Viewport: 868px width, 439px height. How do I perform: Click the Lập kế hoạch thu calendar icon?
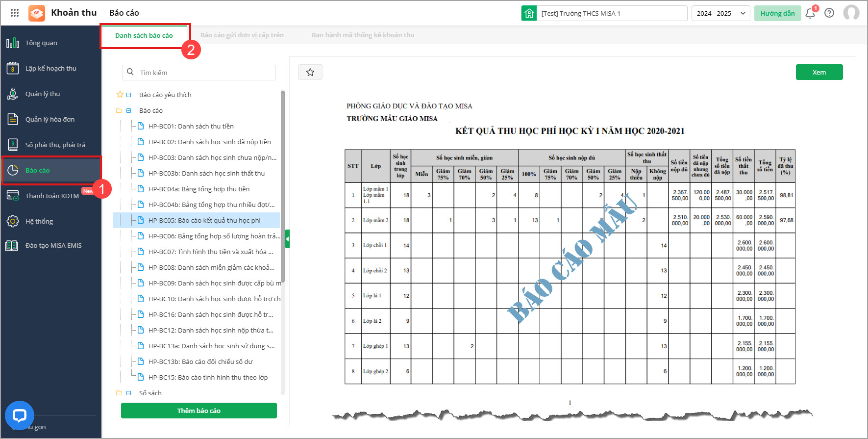(13, 68)
